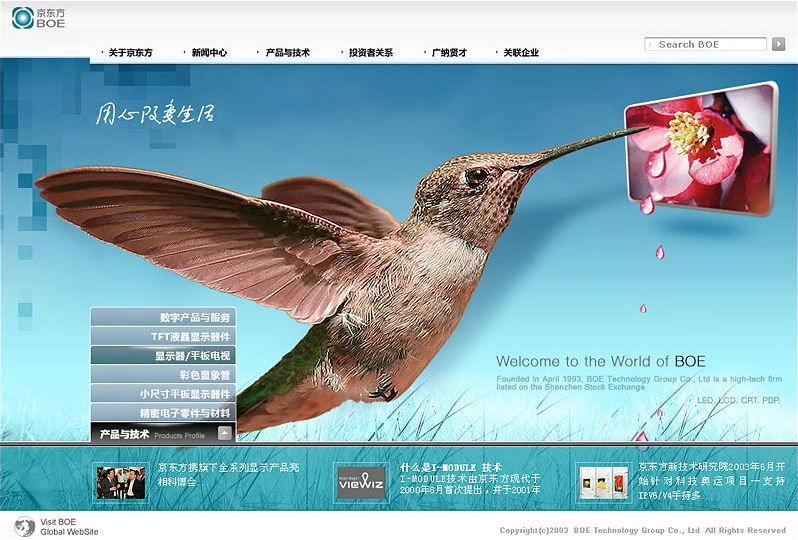Click the BOE logo icon

pyautogui.click(x=22, y=18)
